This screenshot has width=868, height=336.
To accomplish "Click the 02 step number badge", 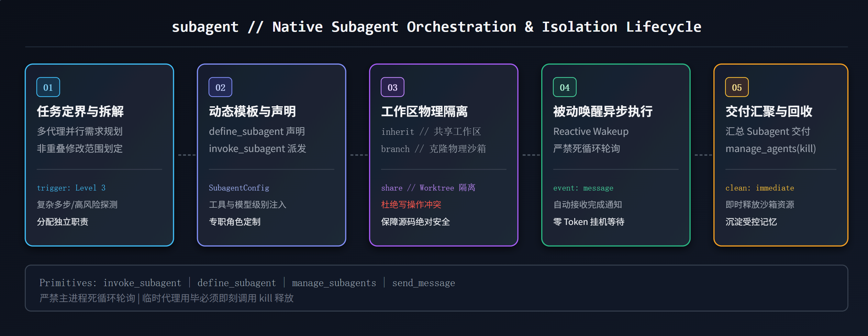I will click(x=220, y=87).
